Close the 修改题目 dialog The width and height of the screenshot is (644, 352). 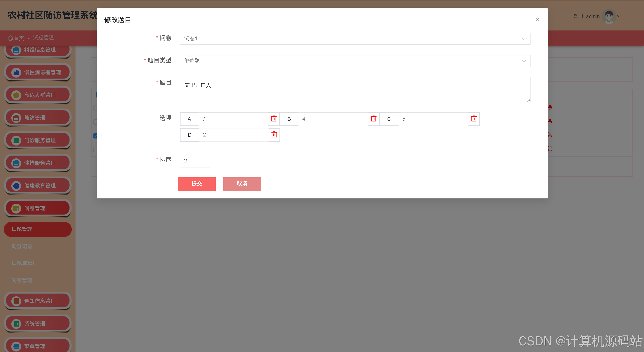coord(537,19)
